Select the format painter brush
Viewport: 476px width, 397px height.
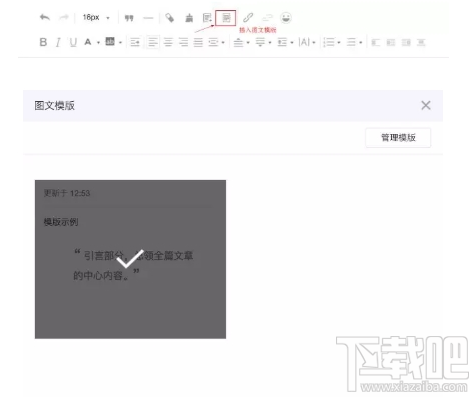click(189, 18)
